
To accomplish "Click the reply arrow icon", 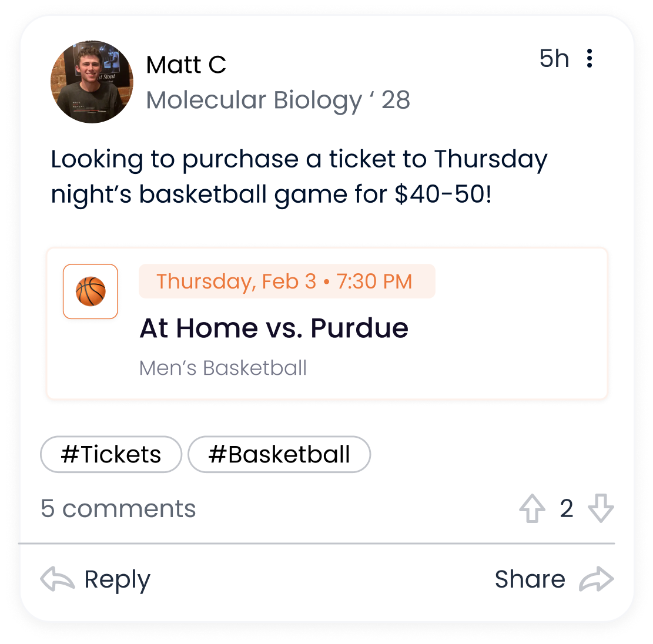I will (x=58, y=579).
